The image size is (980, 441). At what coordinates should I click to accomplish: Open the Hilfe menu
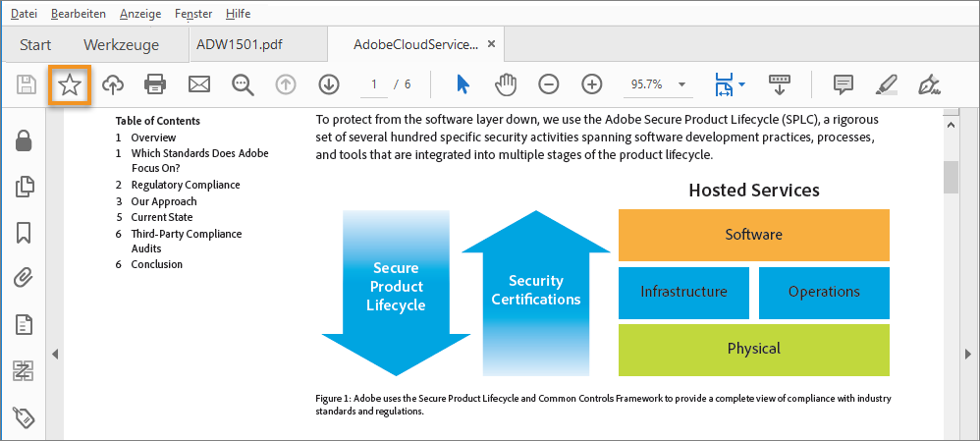click(x=238, y=13)
